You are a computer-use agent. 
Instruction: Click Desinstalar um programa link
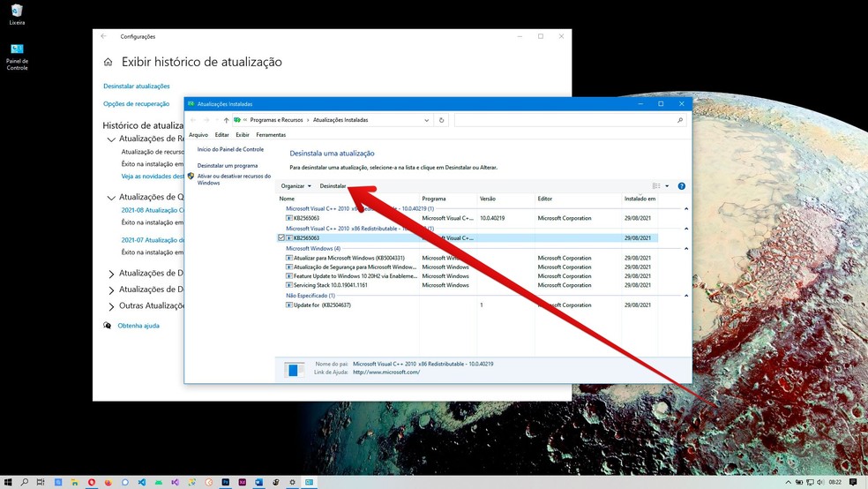pos(228,166)
